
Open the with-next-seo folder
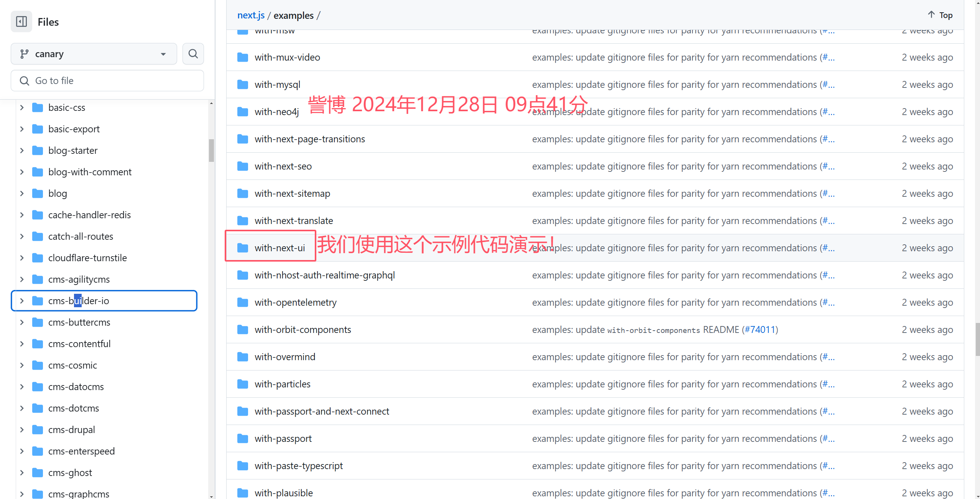(x=283, y=166)
